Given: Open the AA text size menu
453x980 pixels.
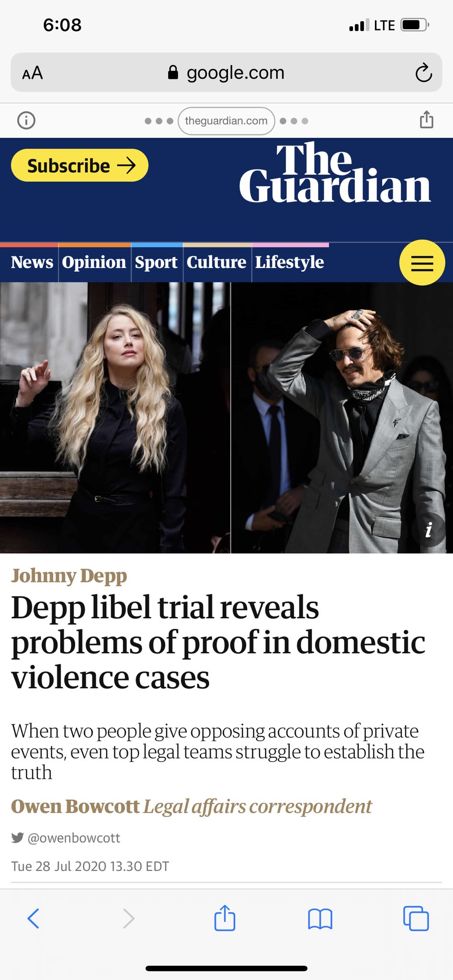Looking at the screenshot, I should coord(33,73).
